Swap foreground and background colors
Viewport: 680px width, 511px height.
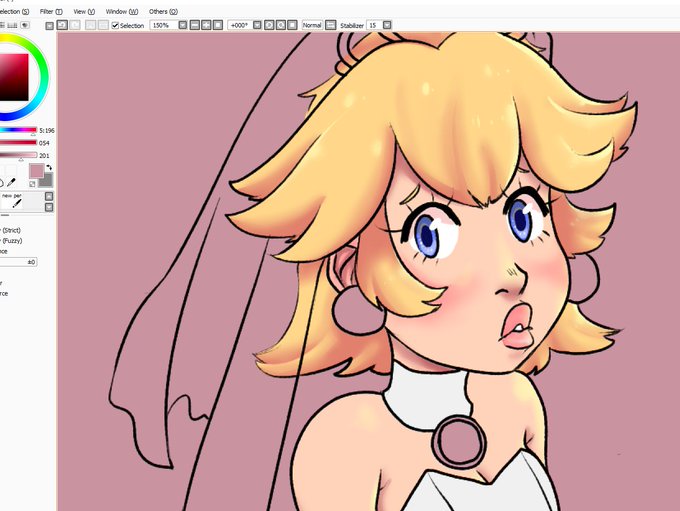(49, 167)
